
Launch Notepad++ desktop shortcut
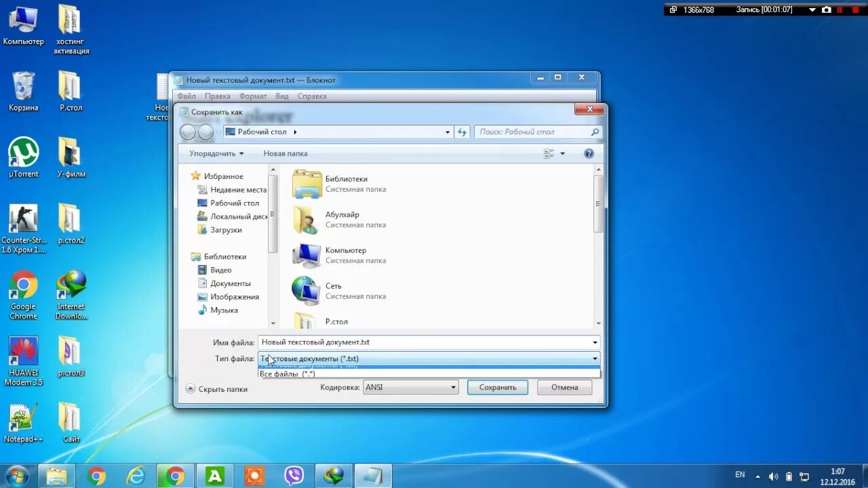click(x=23, y=424)
